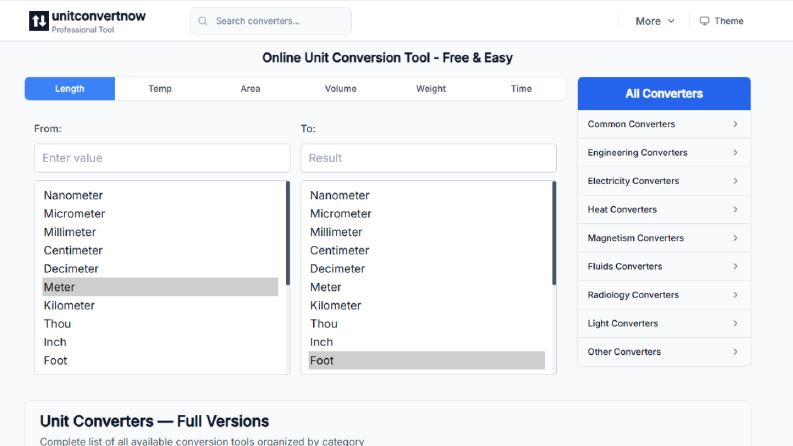
Task: Expand Other Converters chevron arrow
Action: 735,352
